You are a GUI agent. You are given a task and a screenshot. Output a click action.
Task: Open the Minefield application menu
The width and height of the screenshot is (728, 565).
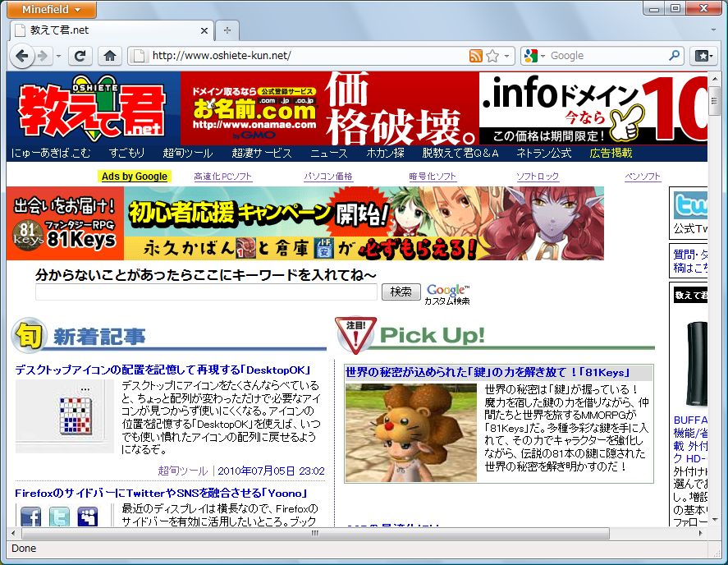pos(52,9)
